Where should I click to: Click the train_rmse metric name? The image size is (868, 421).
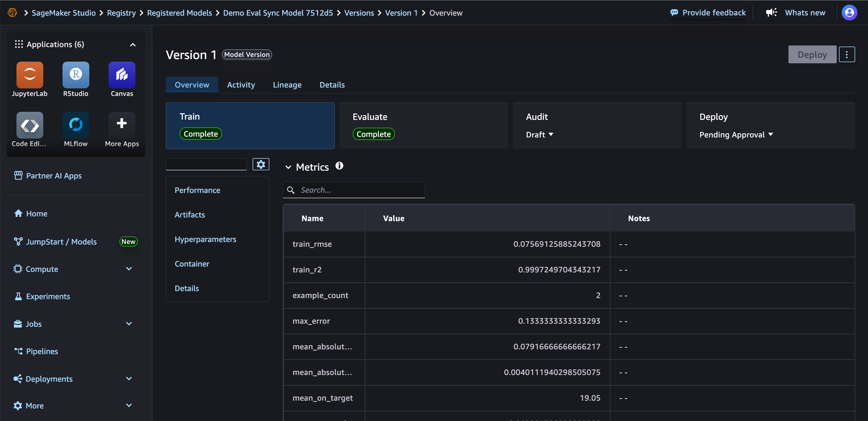point(312,244)
